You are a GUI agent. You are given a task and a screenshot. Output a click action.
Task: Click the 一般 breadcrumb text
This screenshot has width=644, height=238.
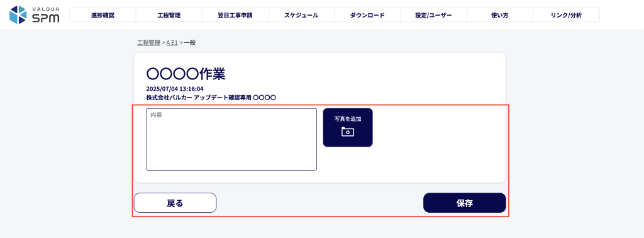[x=190, y=42]
